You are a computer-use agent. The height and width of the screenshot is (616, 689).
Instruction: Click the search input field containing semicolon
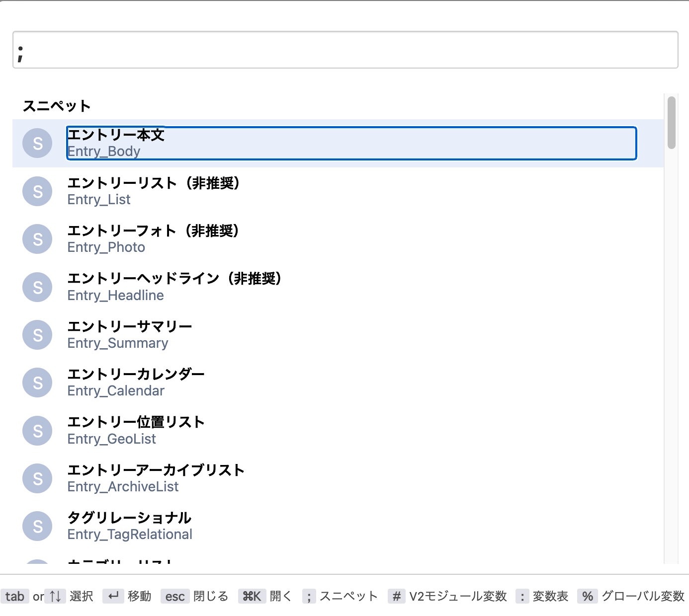[x=345, y=50]
